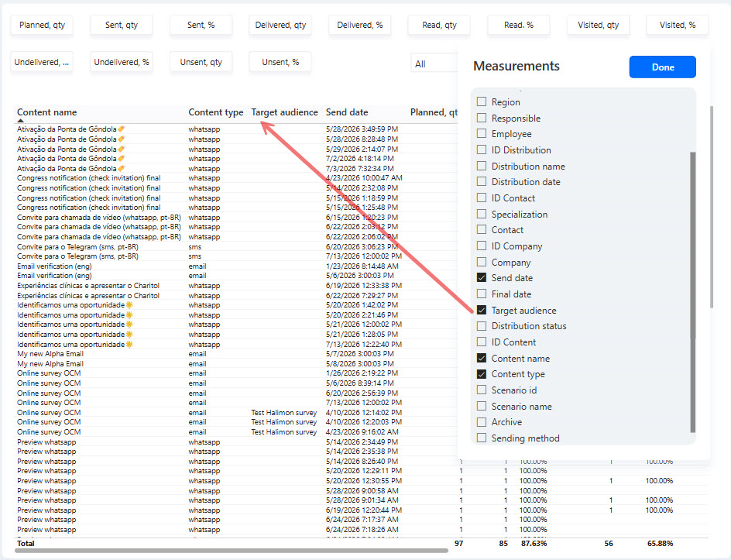Click the table's horizontal scrollbar

pyautogui.click(x=232, y=551)
